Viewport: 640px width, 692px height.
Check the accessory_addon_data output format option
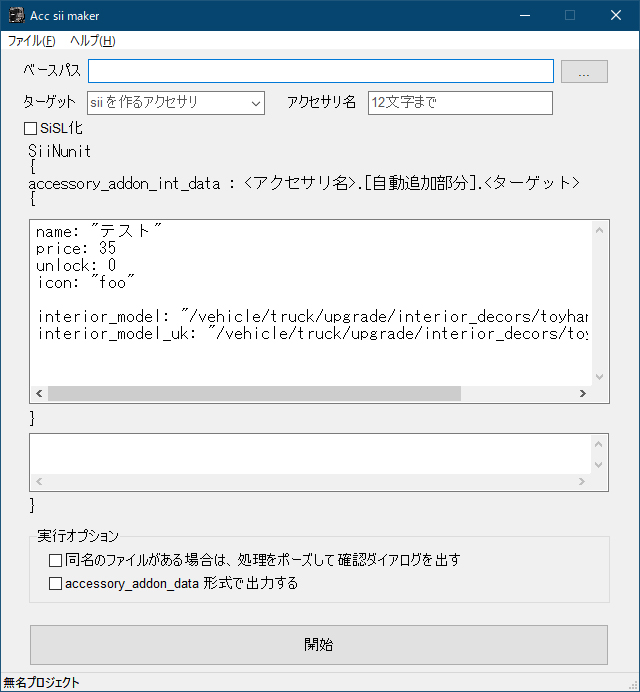coord(55,584)
